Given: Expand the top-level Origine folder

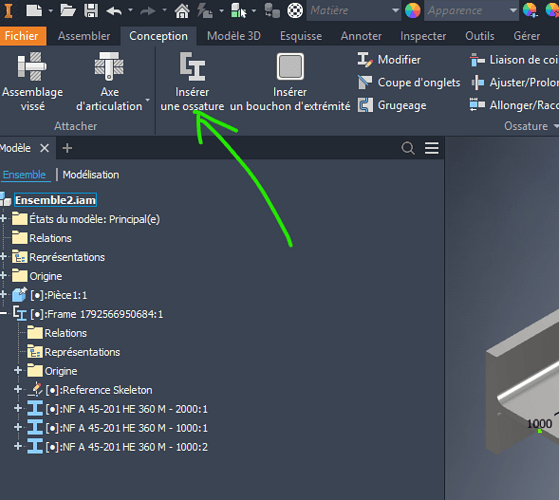Looking at the screenshot, I should 3,275.
